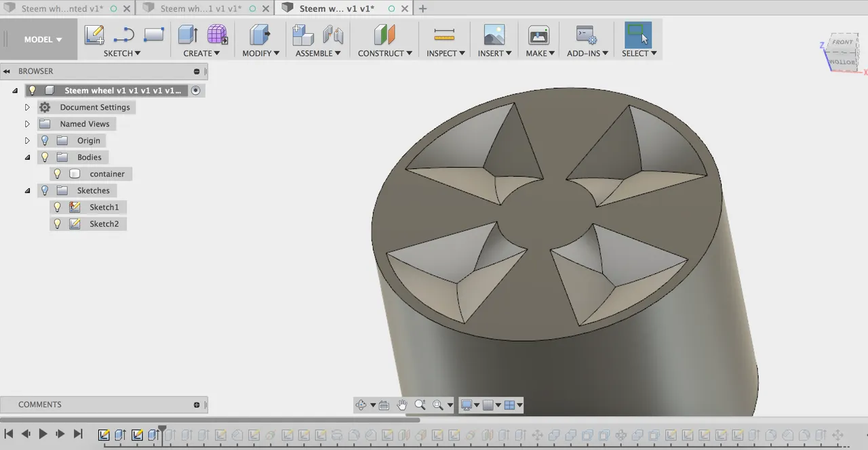Open the CREATE dropdown menu
The height and width of the screenshot is (450, 868).
[x=201, y=53]
